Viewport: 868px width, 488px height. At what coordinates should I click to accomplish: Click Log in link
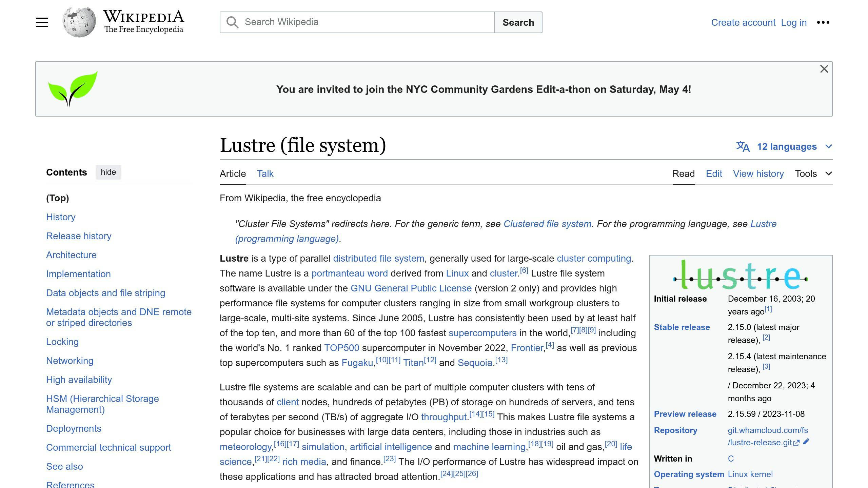(794, 22)
